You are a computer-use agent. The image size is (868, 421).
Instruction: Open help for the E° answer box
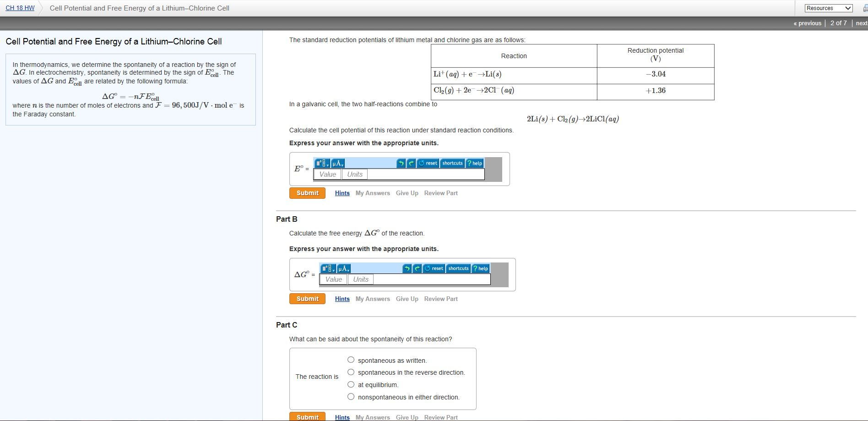[474, 163]
